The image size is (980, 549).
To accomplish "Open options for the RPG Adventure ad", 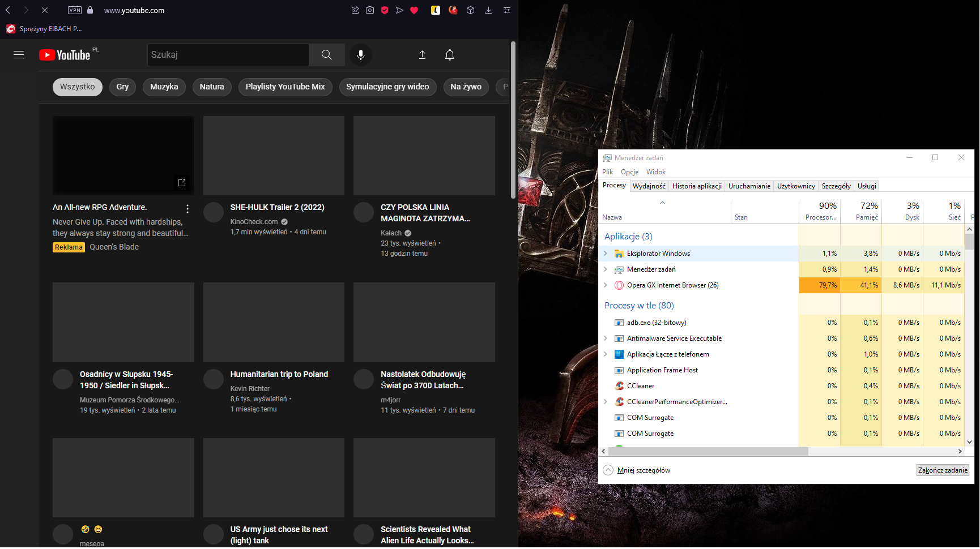I will point(188,209).
